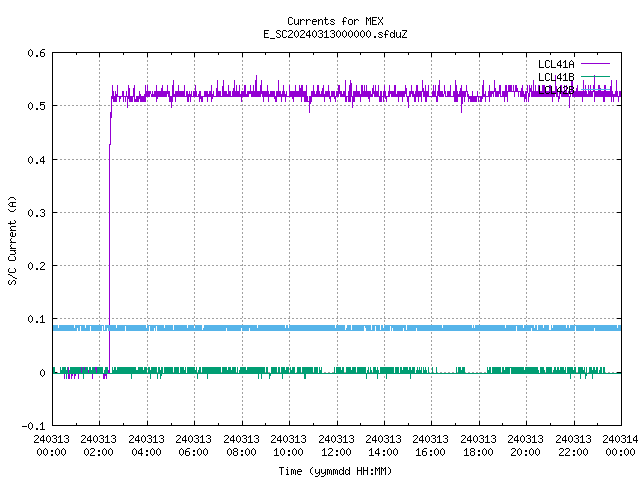Image resolution: width=640 pixels, height=480 pixels.
Task: Click the 240313 18:00 x-axis tick label
Action: pos(479,445)
